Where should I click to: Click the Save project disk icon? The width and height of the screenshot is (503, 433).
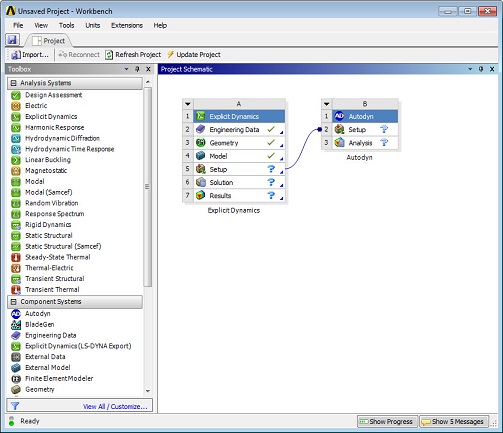(12, 40)
